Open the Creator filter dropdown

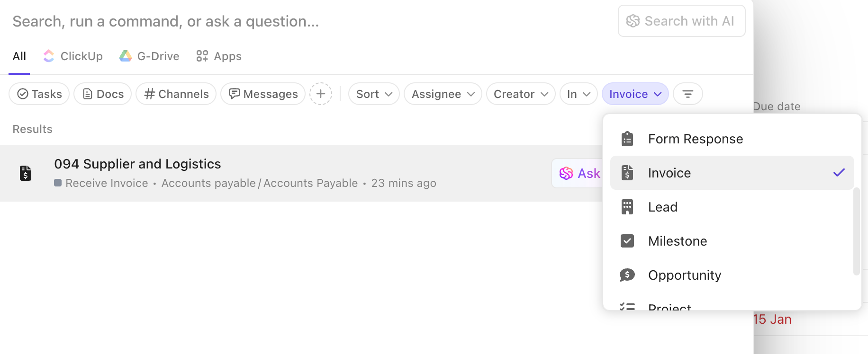(520, 94)
